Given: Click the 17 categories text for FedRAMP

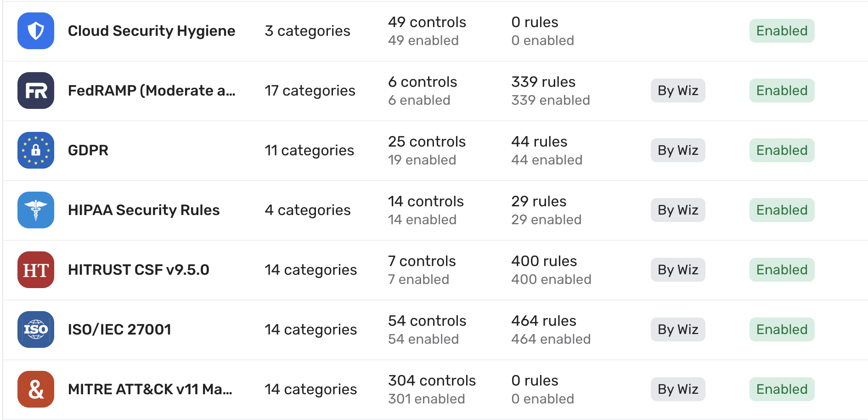Looking at the screenshot, I should (310, 91).
